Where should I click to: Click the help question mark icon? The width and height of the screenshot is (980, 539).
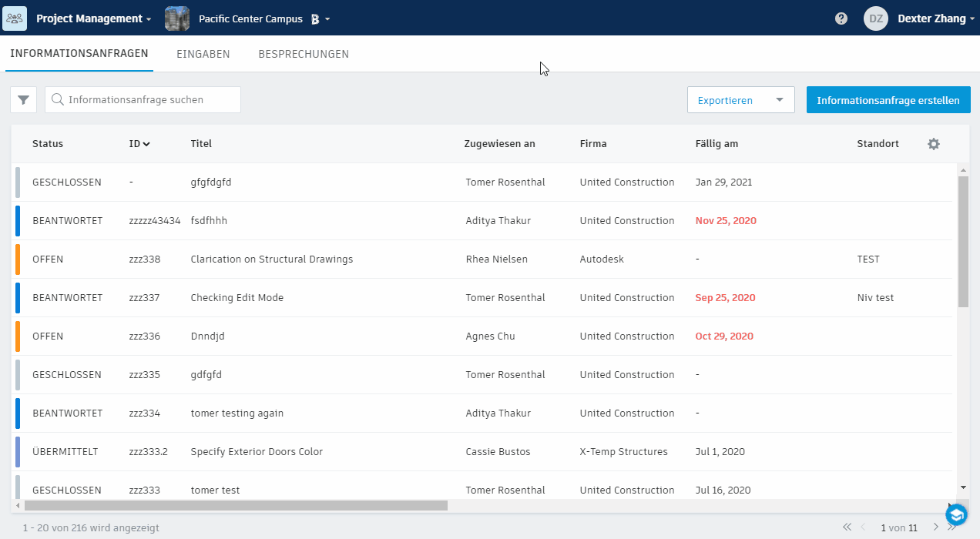click(x=841, y=18)
